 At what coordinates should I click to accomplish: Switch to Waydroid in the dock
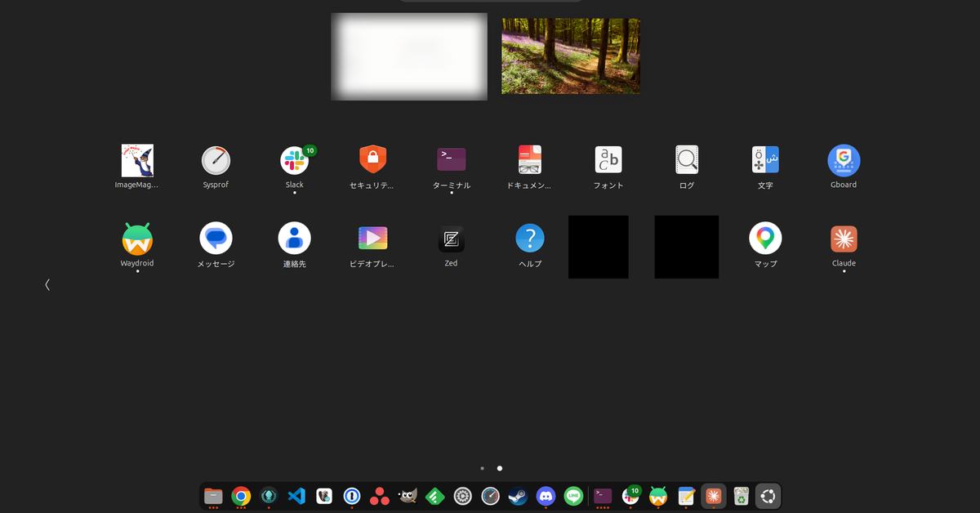[x=658, y=496]
